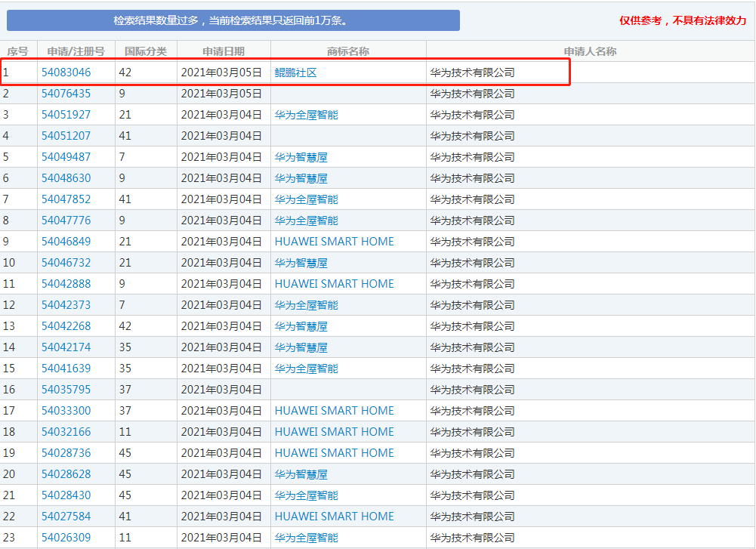Image resolution: width=756 pixels, height=549 pixels.
Task: Open application number 54042888
Action: pyautogui.click(x=66, y=284)
